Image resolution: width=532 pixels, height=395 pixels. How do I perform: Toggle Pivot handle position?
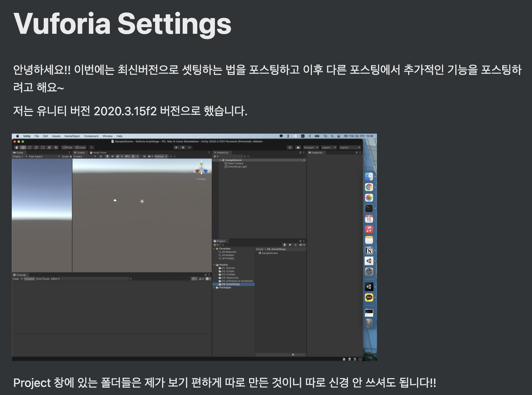pyautogui.click(x=67, y=147)
